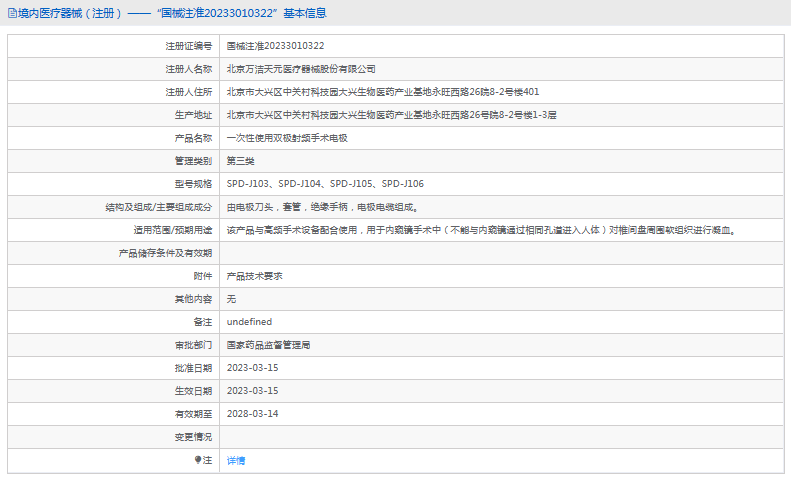Click the 其他内容 row label

pos(194,299)
